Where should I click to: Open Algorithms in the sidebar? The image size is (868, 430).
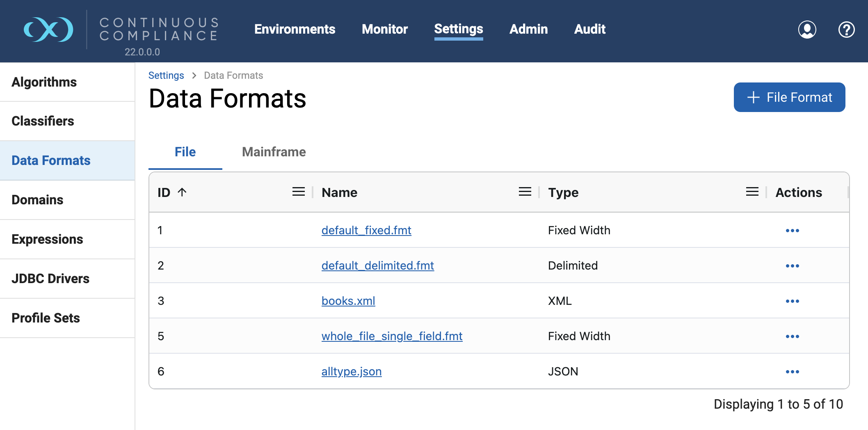(x=67, y=82)
